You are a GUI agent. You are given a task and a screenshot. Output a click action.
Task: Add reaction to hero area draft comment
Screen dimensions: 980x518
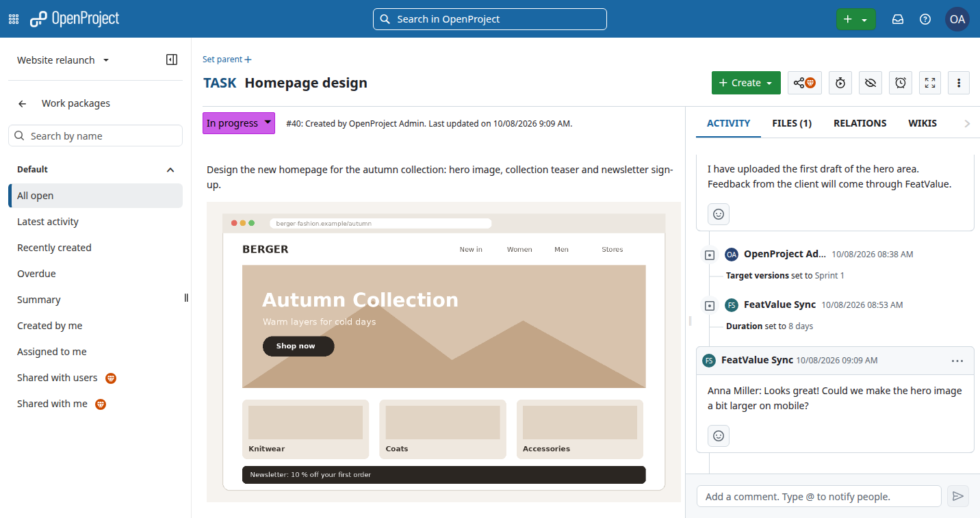(719, 214)
